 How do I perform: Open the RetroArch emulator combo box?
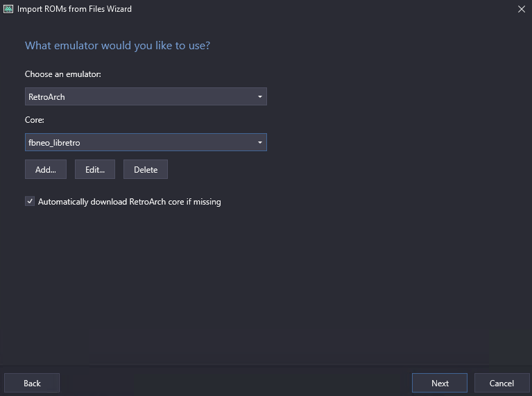point(146,96)
